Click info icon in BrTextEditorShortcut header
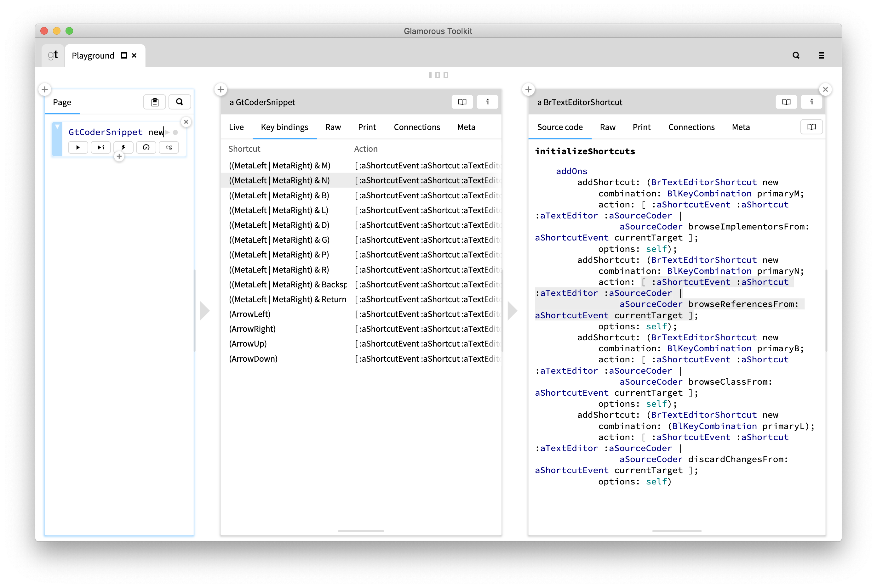The width and height of the screenshot is (877, 588). point(811,102)
